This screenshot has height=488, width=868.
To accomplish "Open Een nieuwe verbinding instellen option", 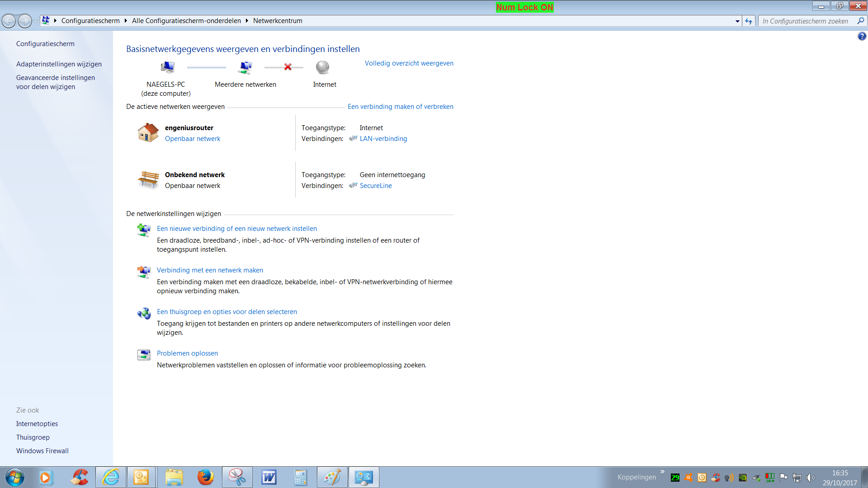I will point(237,228).
